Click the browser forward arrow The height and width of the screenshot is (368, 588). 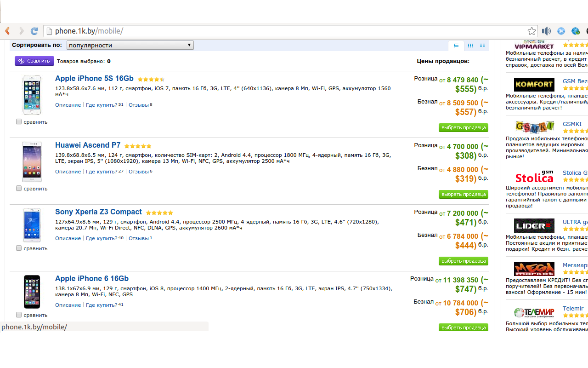[21, 31]
